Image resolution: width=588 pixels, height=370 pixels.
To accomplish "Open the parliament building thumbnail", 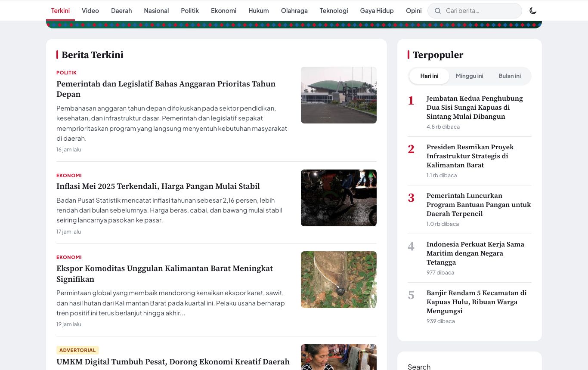I will pyautogui.click(x=339, y=95).
